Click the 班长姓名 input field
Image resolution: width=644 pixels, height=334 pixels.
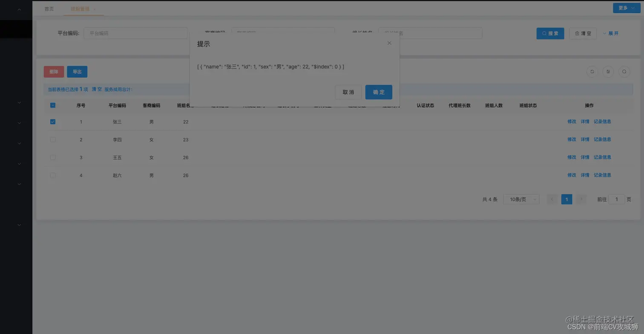[430, 33]
